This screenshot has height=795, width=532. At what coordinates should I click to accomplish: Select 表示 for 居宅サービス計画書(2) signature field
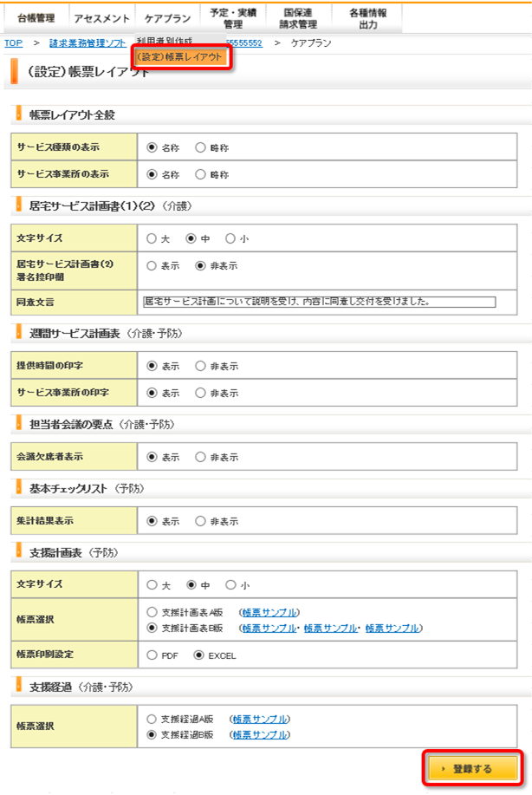(152, 265)
